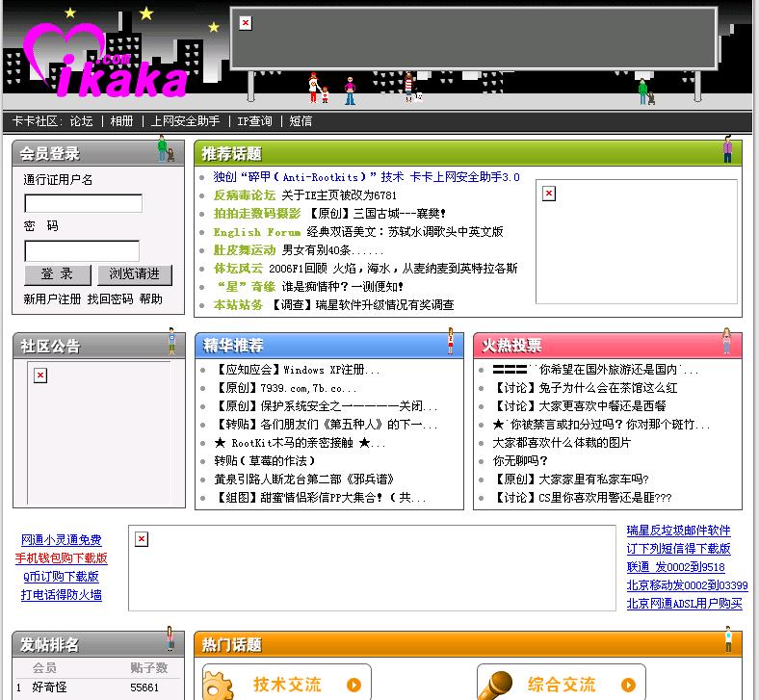Click the orange arrow icon on 技术交流

point(353,685)
